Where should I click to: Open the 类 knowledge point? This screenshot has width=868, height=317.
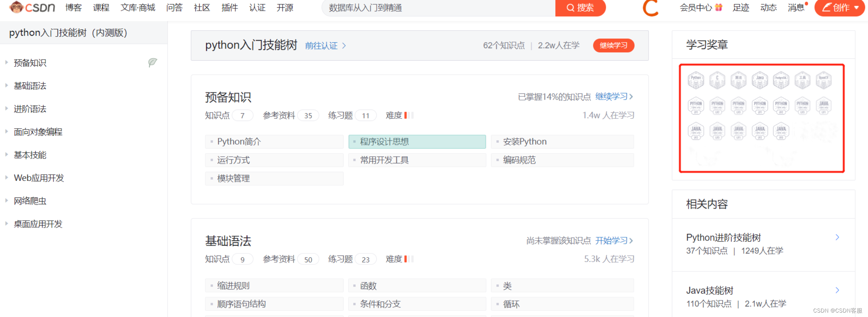click(562, 285)
